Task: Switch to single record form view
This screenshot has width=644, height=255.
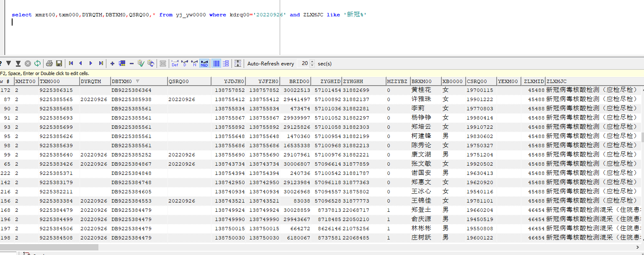Action: (x=226, y=63)
